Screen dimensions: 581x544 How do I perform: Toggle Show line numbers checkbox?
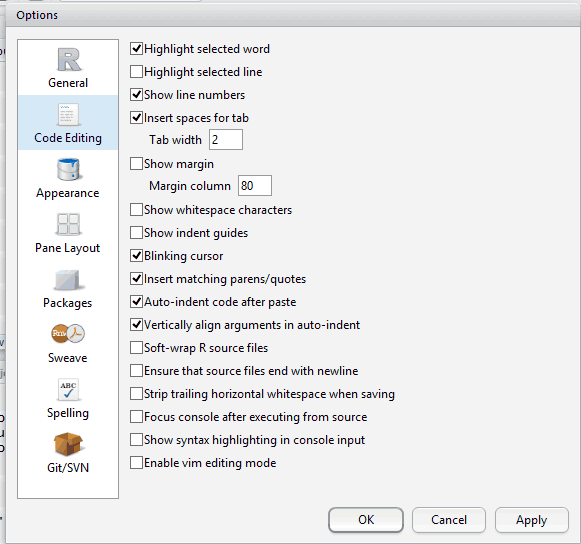pyautogui.click(x=136, y=94)
